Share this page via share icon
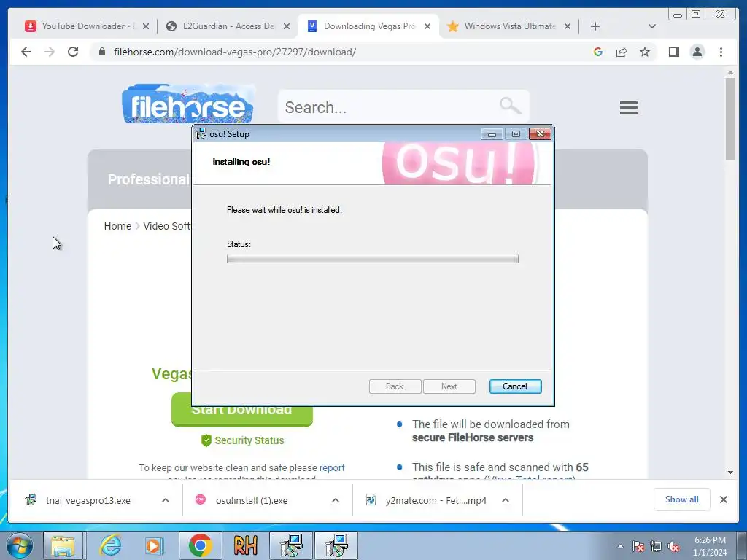The image size is (747, 560). point(622,52)
